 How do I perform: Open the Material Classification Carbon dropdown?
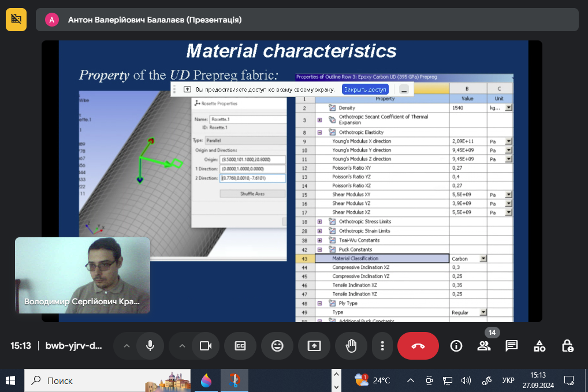pyautogui.click(x=482, y=259)
